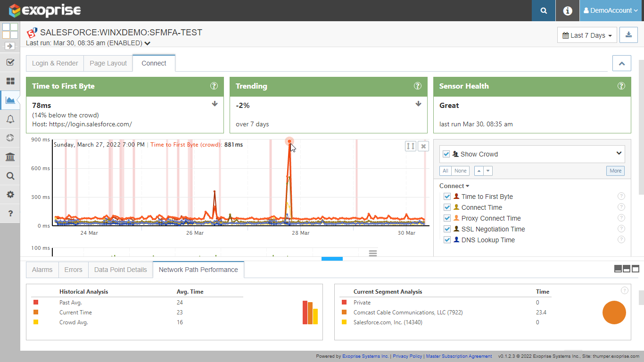Expand the sidebar with the arrow button

click(x=10, y=46)
